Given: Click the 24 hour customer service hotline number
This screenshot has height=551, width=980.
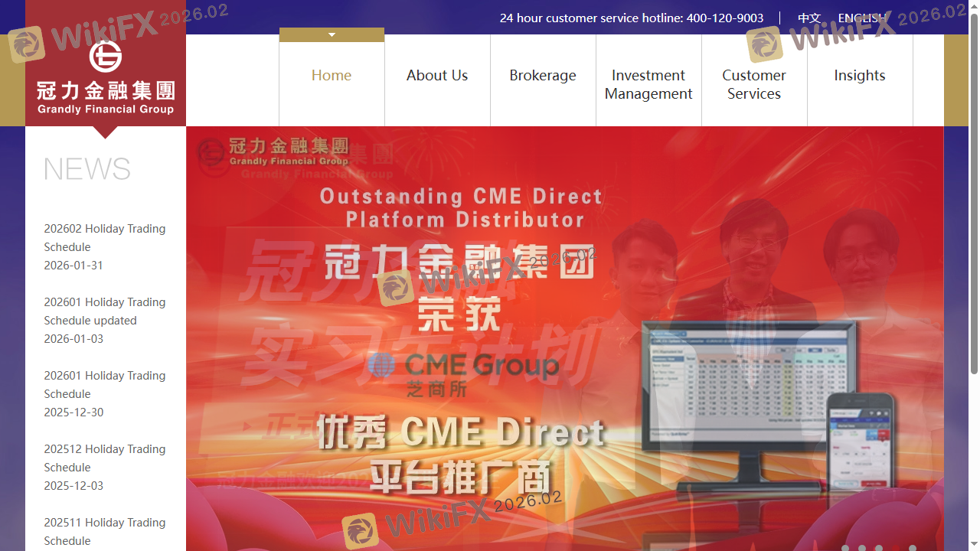Looking at the screenshot, I should tap(724, 18).
